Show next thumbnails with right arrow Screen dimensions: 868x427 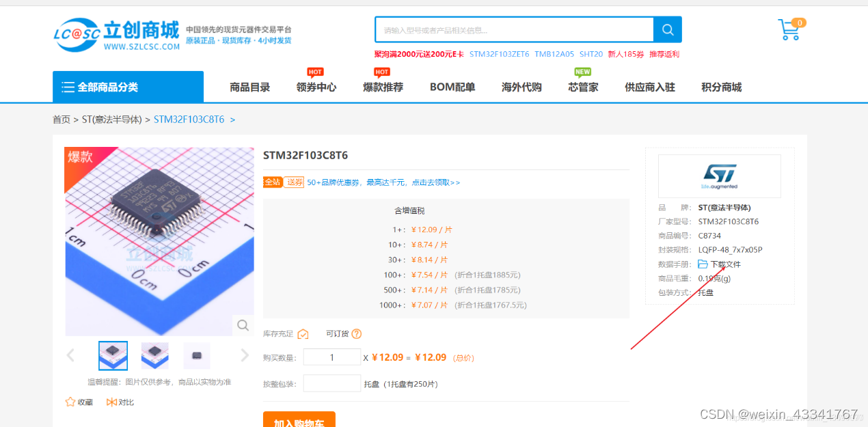[245, 355]
